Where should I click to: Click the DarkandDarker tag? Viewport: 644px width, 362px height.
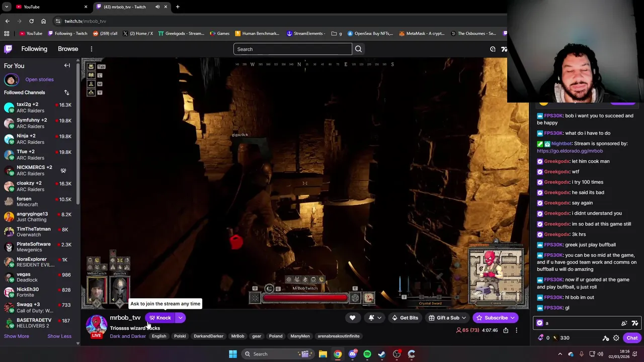[208, 336]
